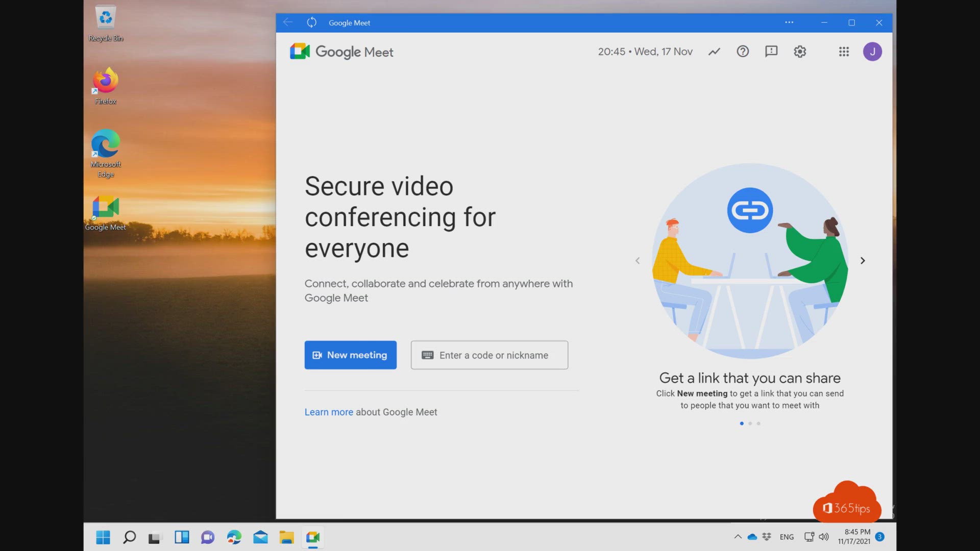Open the three-dot app menu in title bar

click(789, 22)
